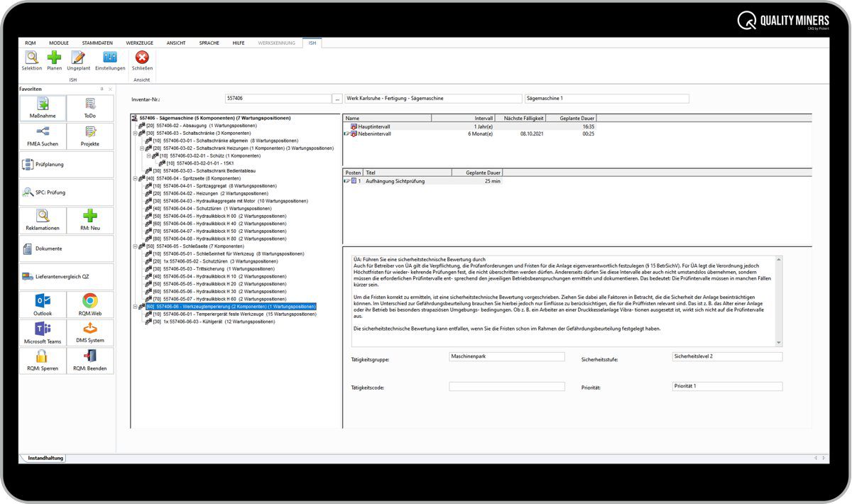This screenshot has height=504, width=852.
Task: Open the Microsoft Teams favorite
Action: [x=43, y=333]
